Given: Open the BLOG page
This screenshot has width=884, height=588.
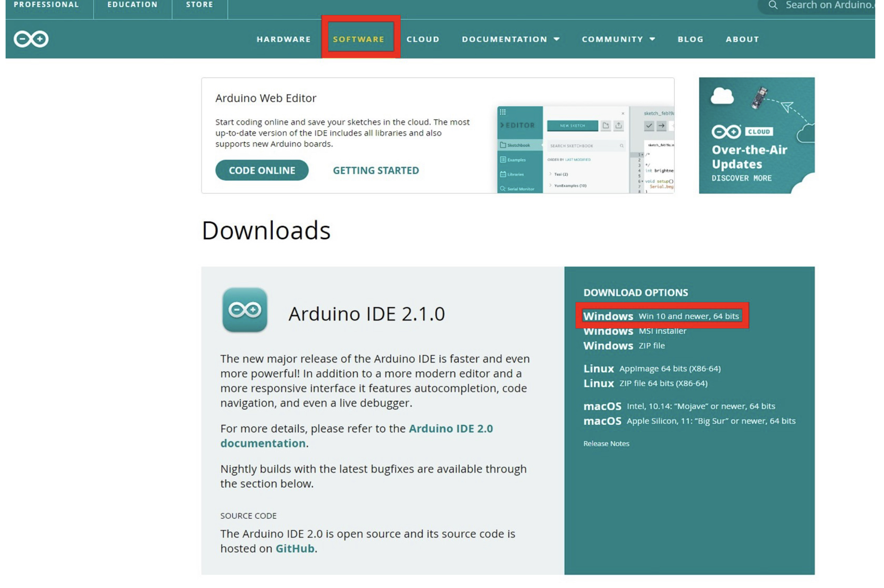Looking at the screenshot, I should 690,39.
